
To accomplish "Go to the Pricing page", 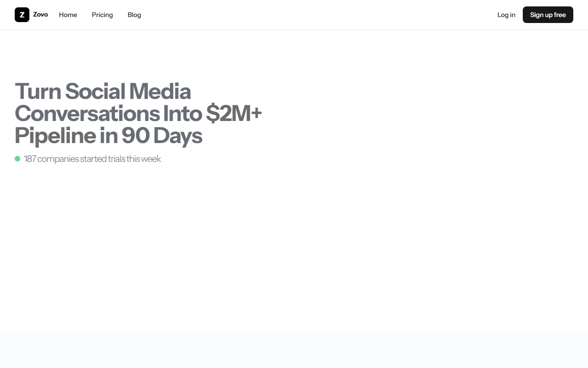I will pos(102,15).
